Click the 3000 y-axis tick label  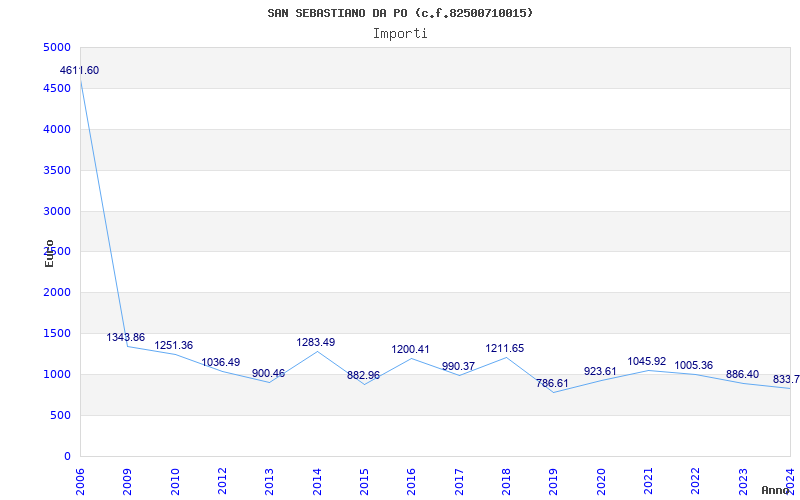(57, 211)
